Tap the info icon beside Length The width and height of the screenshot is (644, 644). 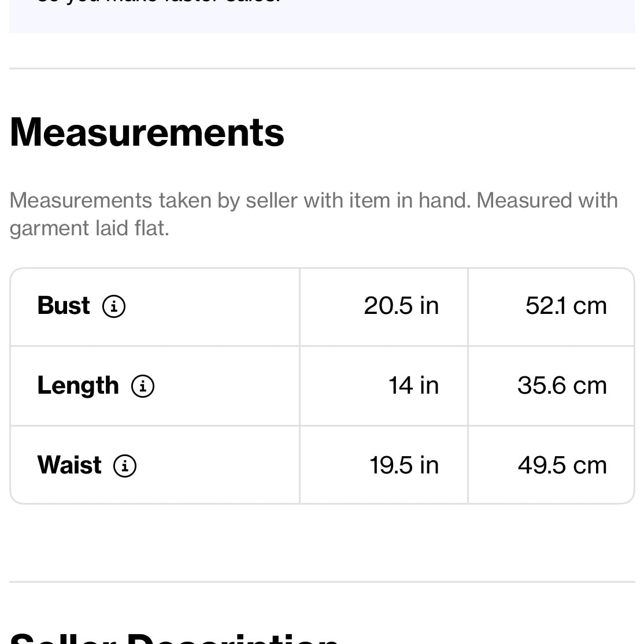click(143, 386)
